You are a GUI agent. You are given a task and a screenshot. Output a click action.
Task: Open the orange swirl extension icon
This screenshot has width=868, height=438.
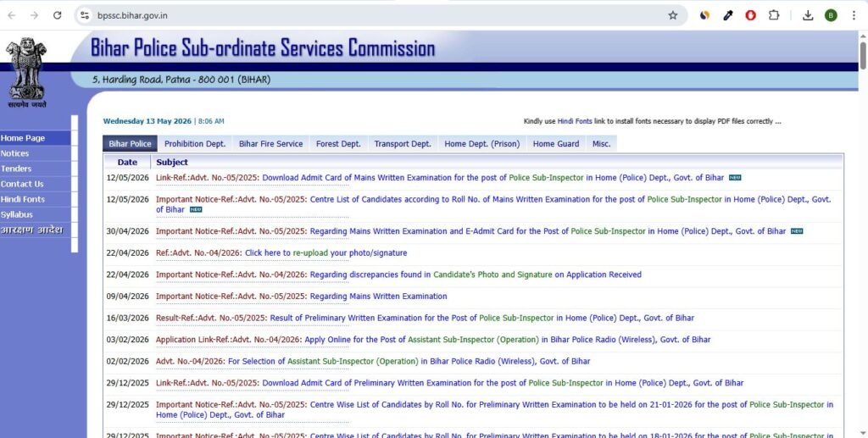click(x=704, y=15)
